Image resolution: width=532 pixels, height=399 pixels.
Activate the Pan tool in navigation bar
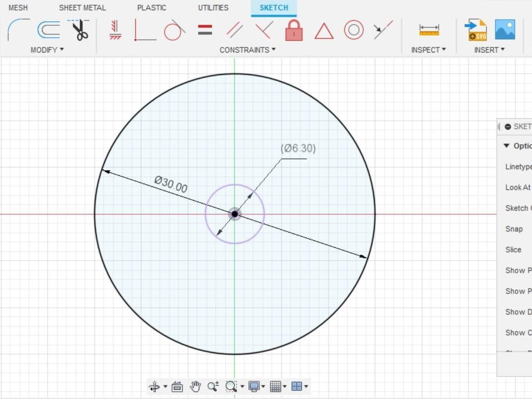(x=195, y=387)
